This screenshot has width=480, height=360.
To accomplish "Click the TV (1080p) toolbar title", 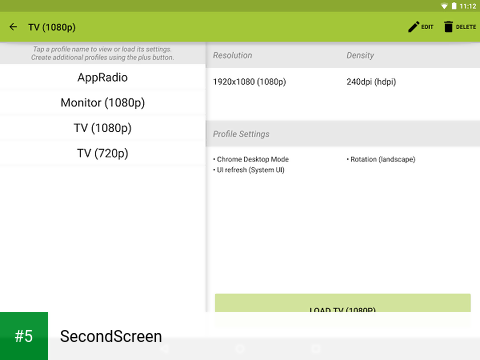I will point(52,27).
